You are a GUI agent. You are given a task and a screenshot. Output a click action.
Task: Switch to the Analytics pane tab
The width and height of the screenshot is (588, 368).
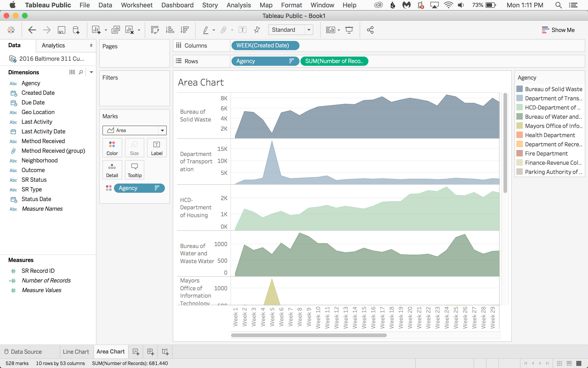click(x=53, y=46)
